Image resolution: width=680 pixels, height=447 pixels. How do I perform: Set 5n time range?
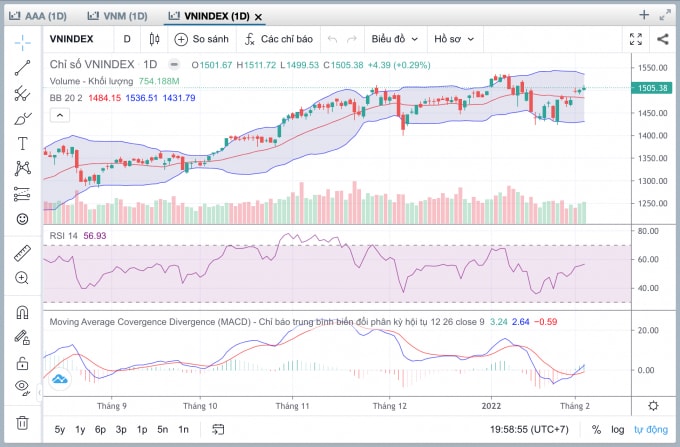click(163, 430)
